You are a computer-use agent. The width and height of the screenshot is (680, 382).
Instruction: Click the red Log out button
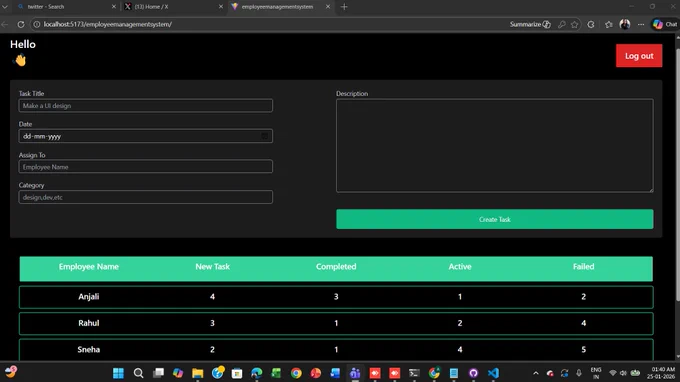(639, 56)
